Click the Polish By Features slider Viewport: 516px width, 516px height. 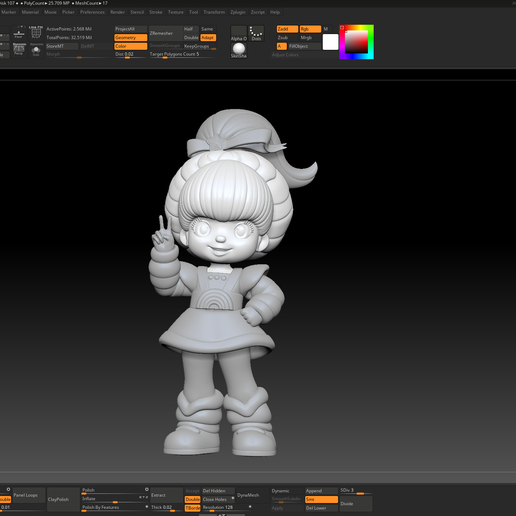click(115, 508)
